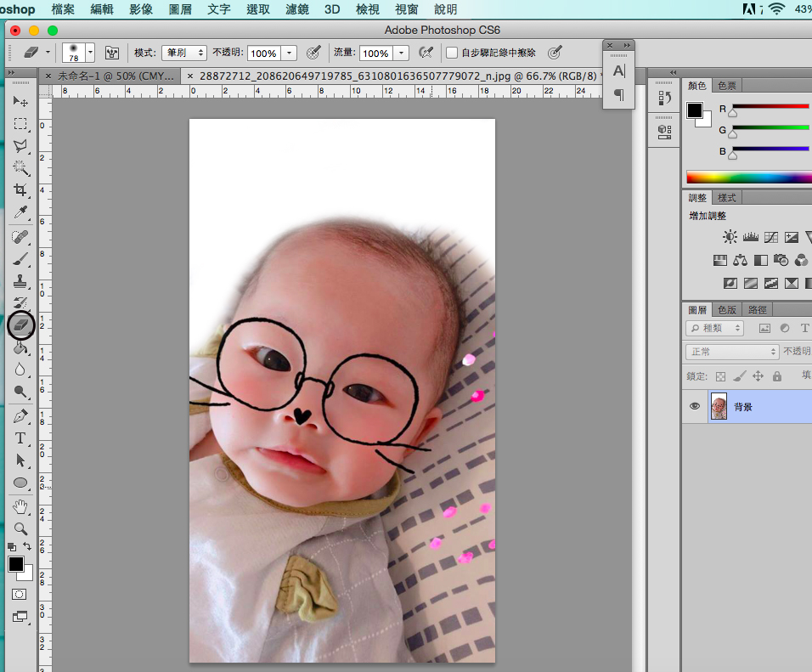
Task: Activate the Horizontal Type tool
Action: pos(20,438)
